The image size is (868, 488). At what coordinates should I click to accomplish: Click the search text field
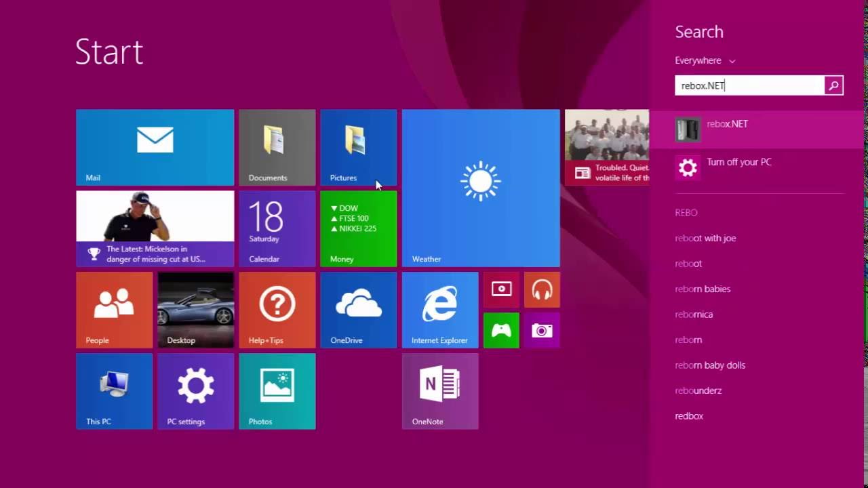pos(749,85)
